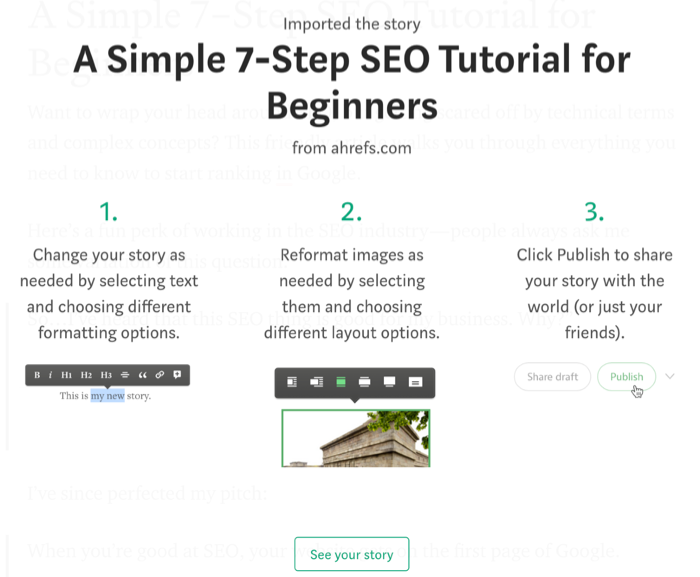Click the Share draft button

[553, 377]
